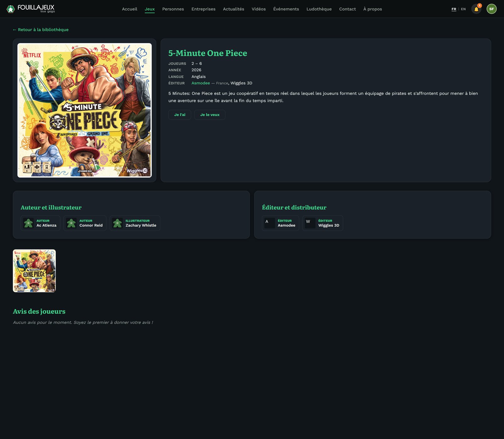
Task: Navigate to Événements
Action: click(x=286, y=9)
